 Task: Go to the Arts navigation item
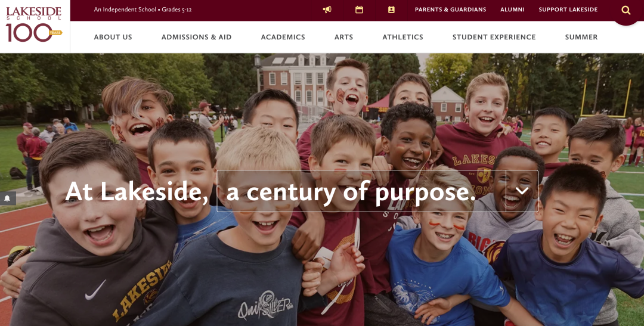(x=344, y=37)
